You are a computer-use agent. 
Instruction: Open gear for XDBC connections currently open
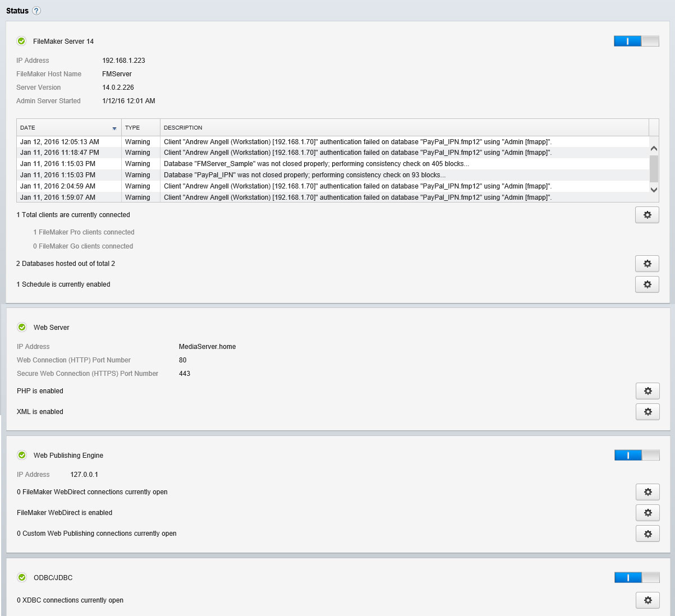648,600
